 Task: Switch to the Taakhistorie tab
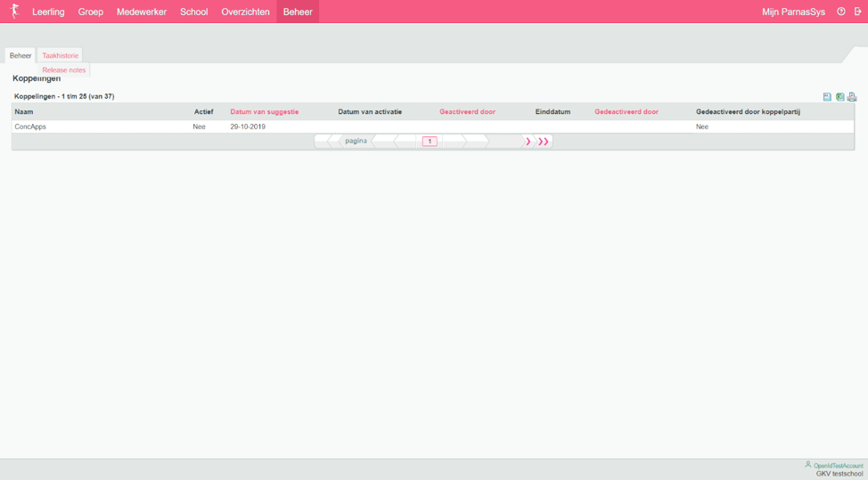pos(61,55)
